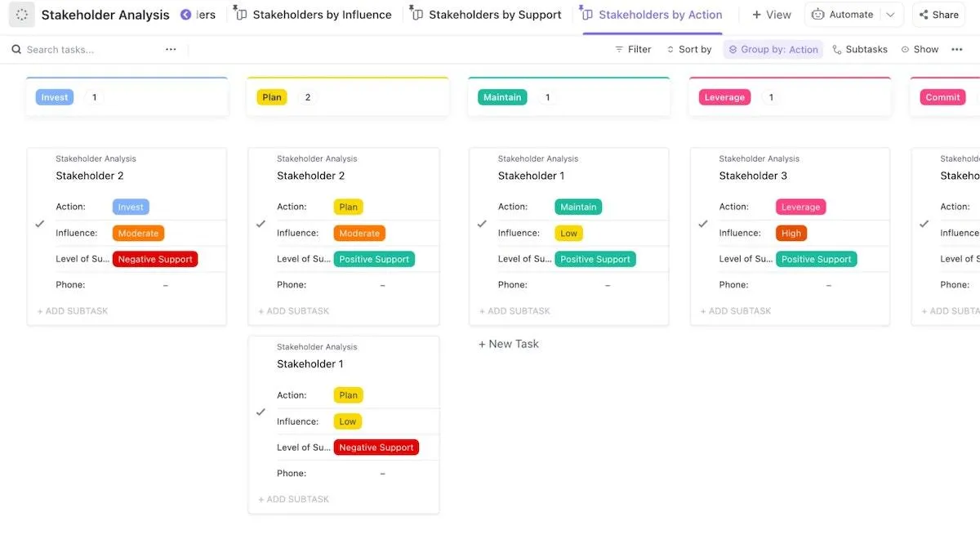Click red Negative Support tag on Stakeholder 1
Screen dimensions: 980x539
(376, 448)
